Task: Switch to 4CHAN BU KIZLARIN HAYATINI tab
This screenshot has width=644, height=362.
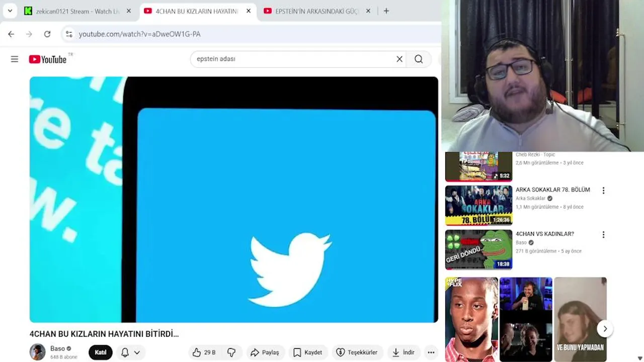Action: (x=197, y=11)
